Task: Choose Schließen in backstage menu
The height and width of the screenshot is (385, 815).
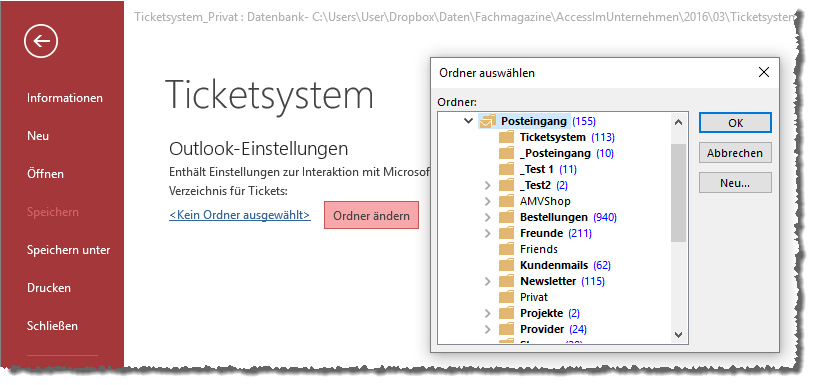Action: click(52, 326)
